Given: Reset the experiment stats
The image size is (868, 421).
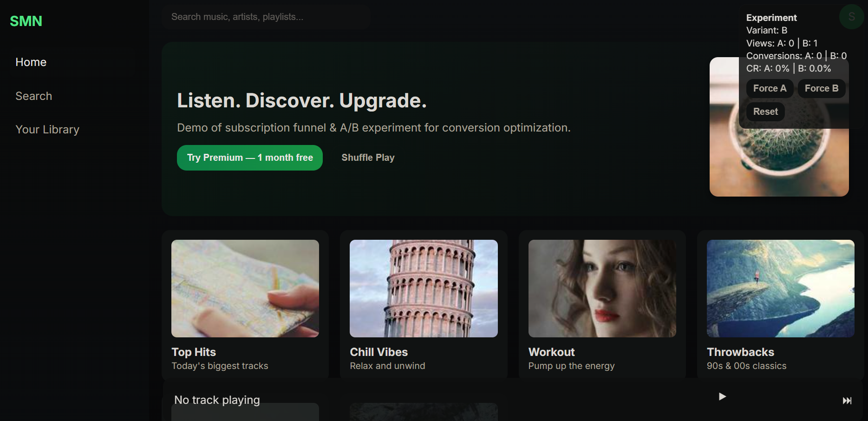Looking at the screenshot, I should coord(765,112).
